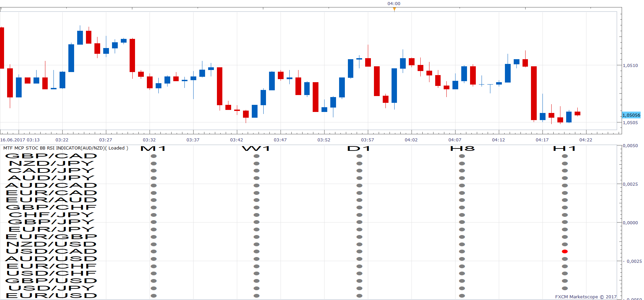
Task: Click the CHF/JPY pair label
Action: tap(51, 215)
